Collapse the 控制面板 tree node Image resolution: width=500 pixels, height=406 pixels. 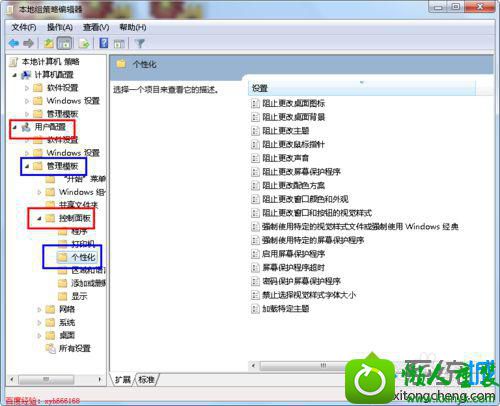39,218
